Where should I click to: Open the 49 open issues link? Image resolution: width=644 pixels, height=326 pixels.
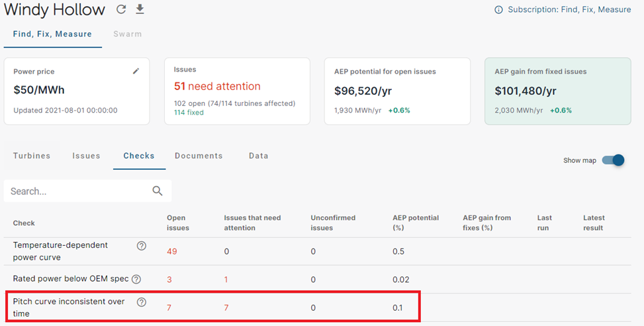(171, 251)
